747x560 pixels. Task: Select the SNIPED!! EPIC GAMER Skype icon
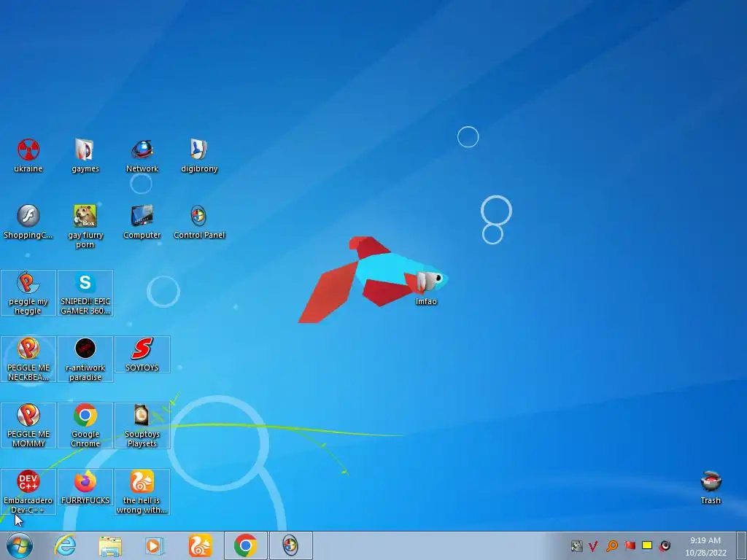tap(85, 293)
